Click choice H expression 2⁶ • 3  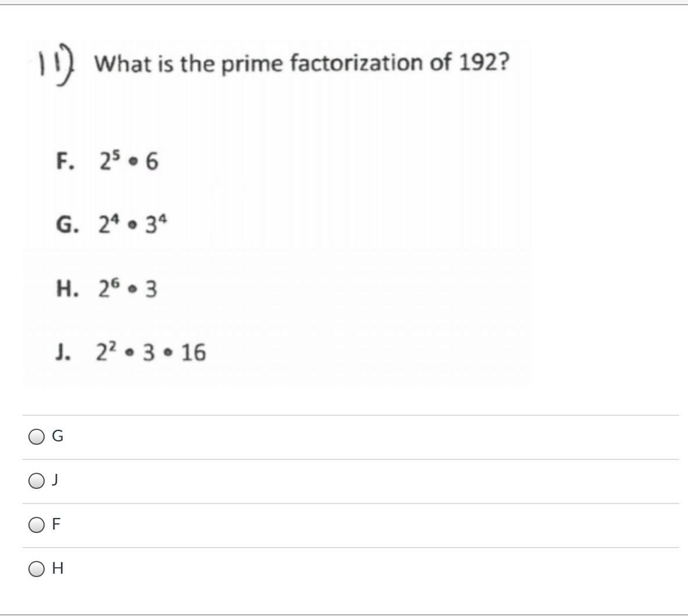[128, 288]
